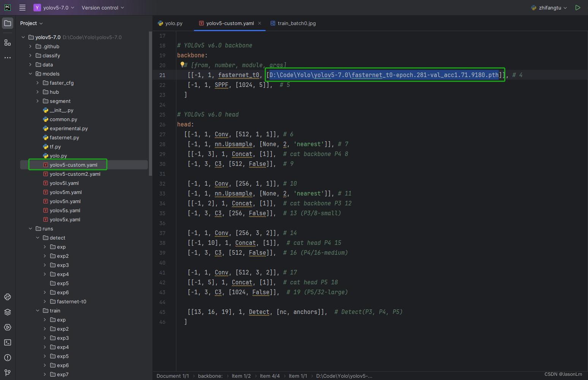Click the Project panel title
588x380 pixels.
point(29,23)
